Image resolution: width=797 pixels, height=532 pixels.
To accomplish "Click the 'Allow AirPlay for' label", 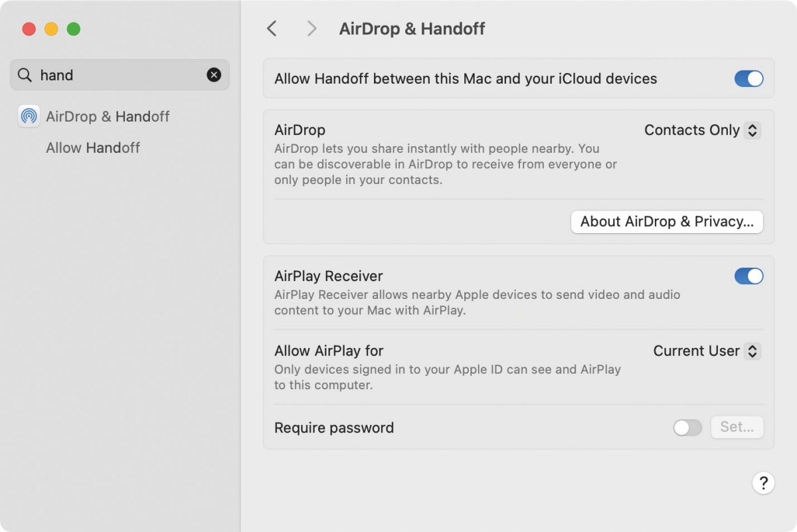I will point(329,351).
